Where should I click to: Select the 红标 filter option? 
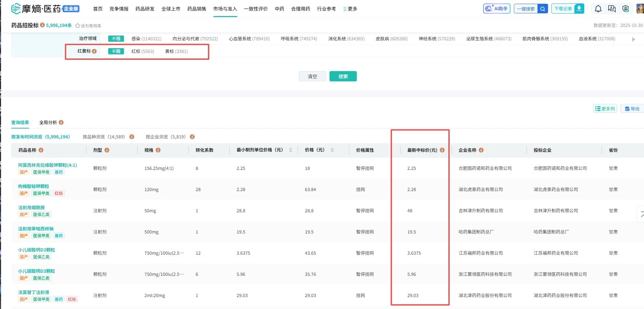click(x=142, y=51)
